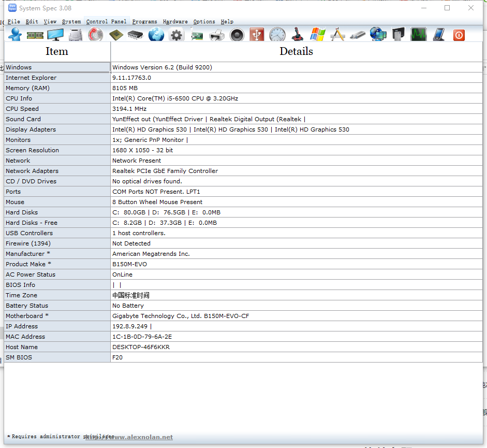Follow the www.alexnolan.net link
Screen dimensions: 487x448
129,437
